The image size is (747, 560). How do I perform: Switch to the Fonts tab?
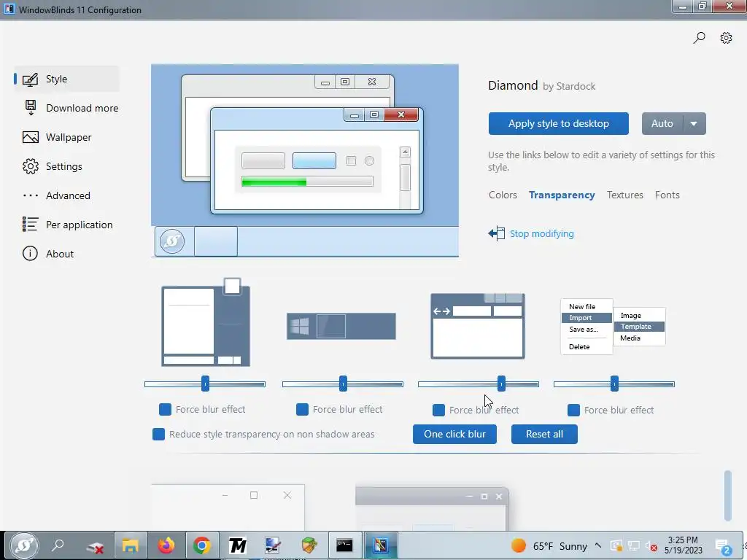tap(667, 195)
